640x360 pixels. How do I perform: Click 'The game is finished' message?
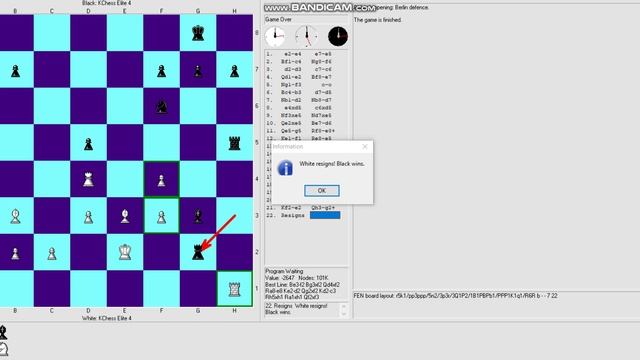378,20
